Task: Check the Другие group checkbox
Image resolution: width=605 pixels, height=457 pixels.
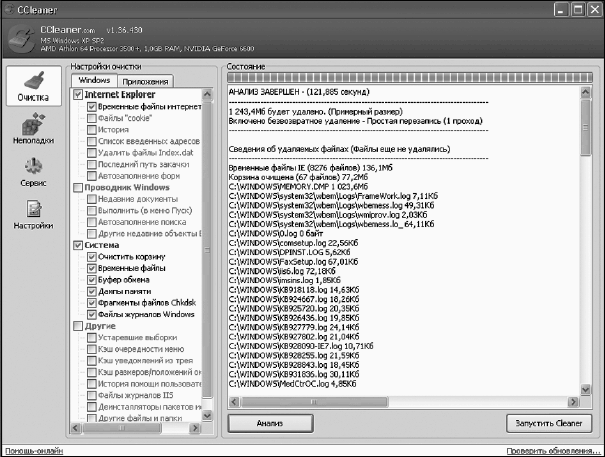Action: [79, 325]
